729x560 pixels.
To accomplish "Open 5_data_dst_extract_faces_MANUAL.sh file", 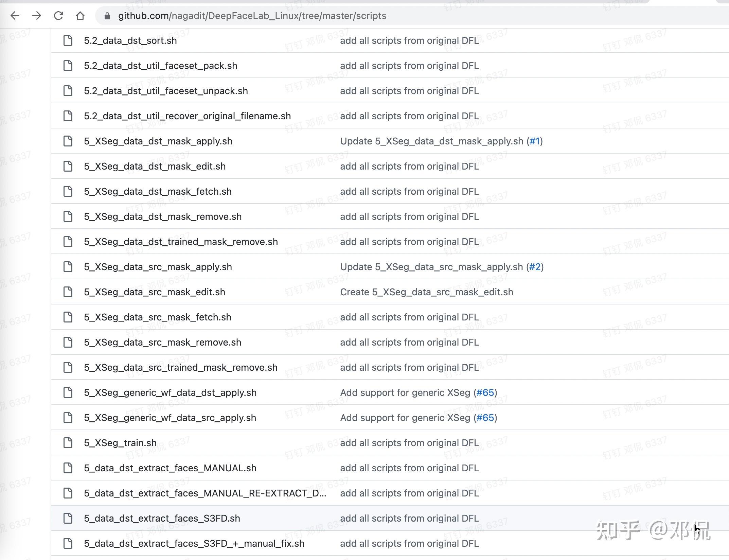I will point(170,468).
